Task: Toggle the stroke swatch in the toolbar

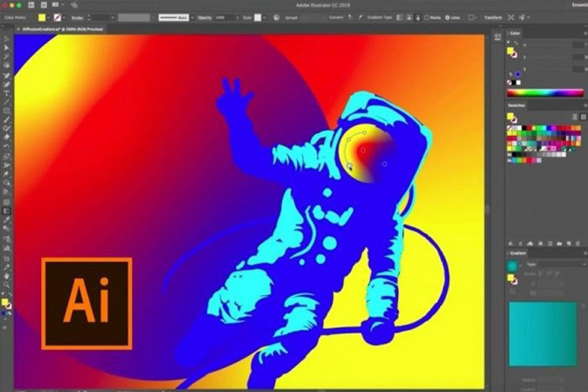Action: point(57,18)
